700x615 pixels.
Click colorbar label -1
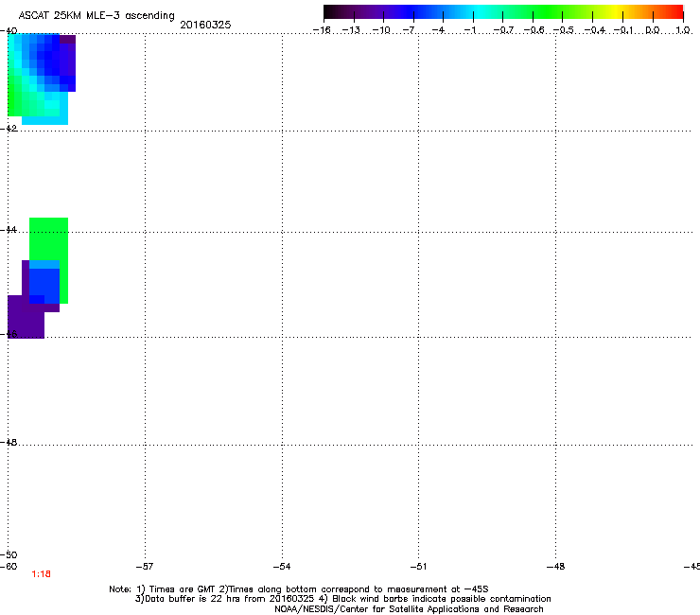coord(469,30)
